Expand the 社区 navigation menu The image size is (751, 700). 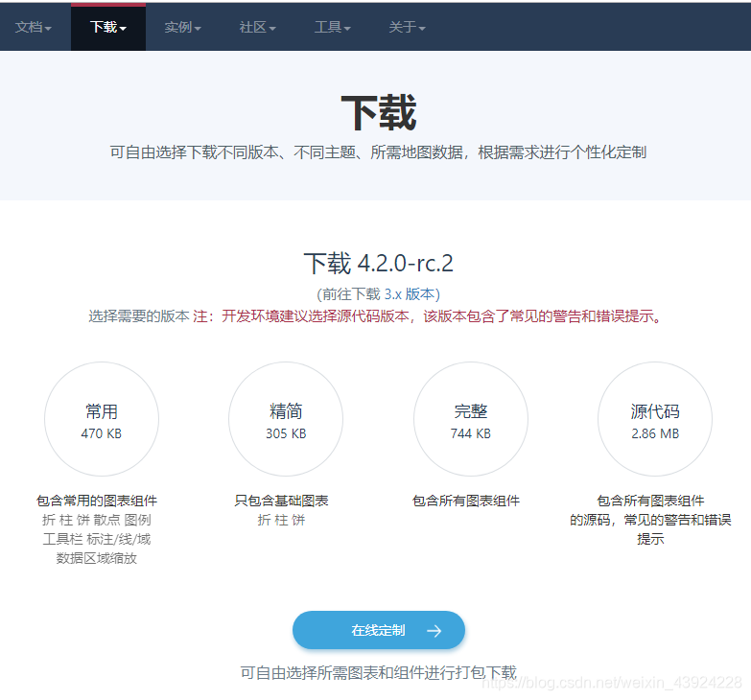[258, 27]
